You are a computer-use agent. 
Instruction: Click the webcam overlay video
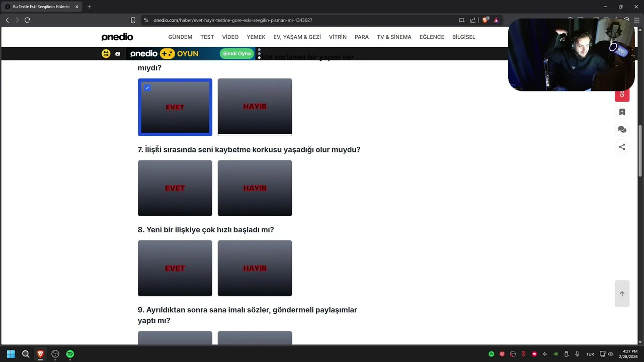(x=572, y=55)
